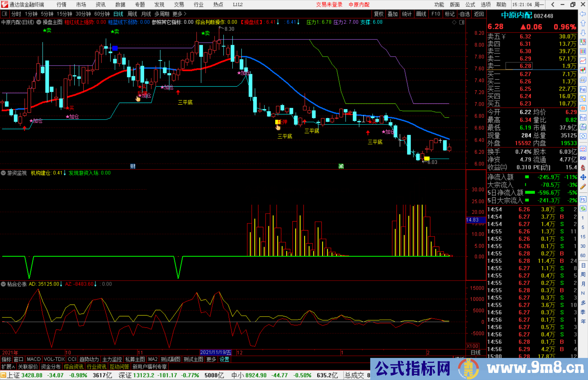Select the candlestick chart sidebar icon
The height and width of the screenshot is (380, 588).
click(x=583, y=70)
